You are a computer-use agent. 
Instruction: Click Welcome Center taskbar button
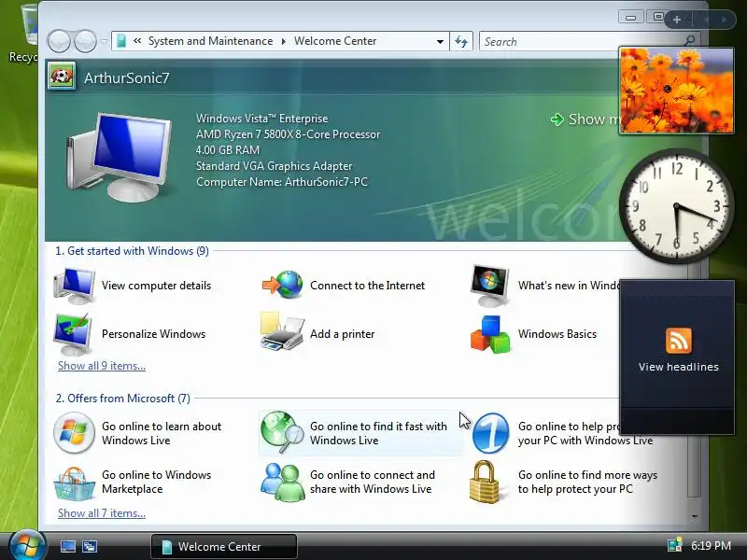pyautogui.click(x=224, y=546)
